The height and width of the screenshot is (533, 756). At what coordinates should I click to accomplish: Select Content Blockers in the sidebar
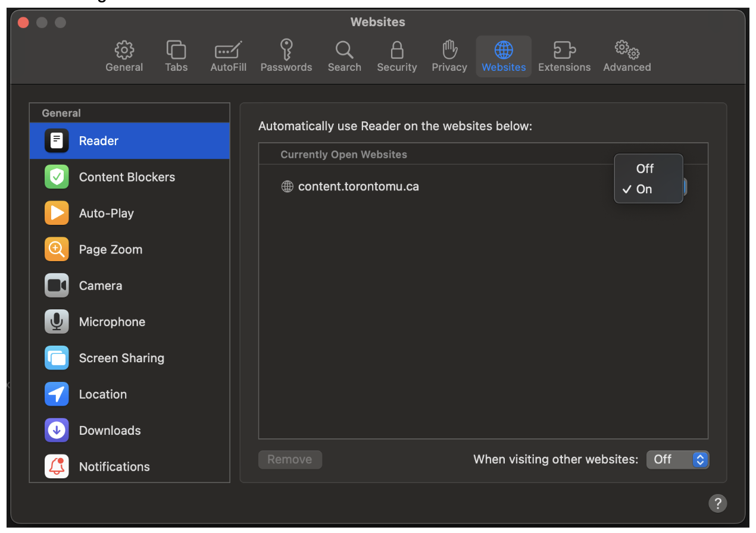click(127, 177)
